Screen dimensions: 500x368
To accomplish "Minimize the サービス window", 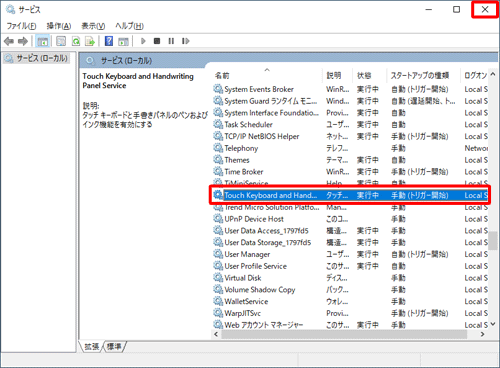I will click(x=429, y=10).
